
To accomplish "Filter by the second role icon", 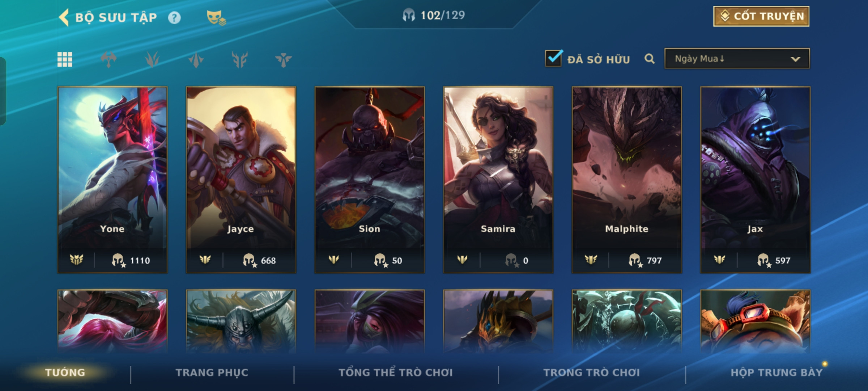I will 152,59.
